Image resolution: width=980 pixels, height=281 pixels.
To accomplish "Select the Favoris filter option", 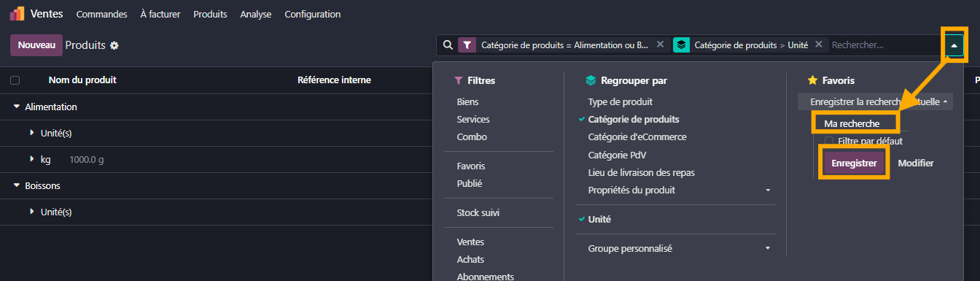I will click(471, 166).
